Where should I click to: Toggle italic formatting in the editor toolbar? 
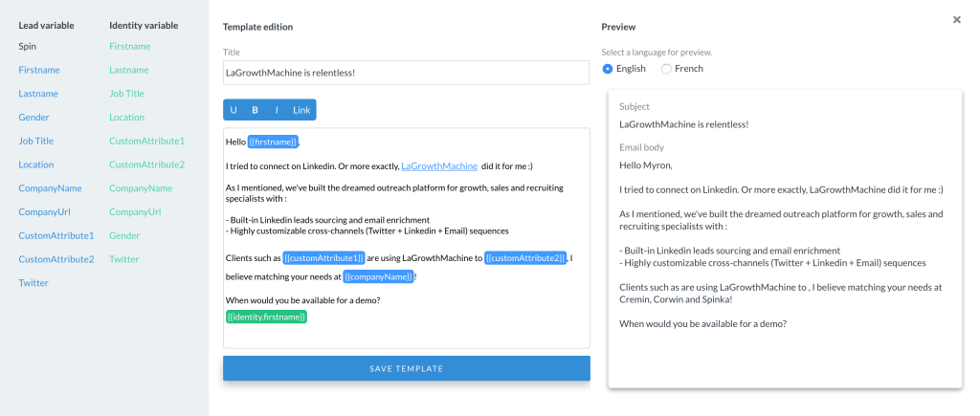[277, 110]
